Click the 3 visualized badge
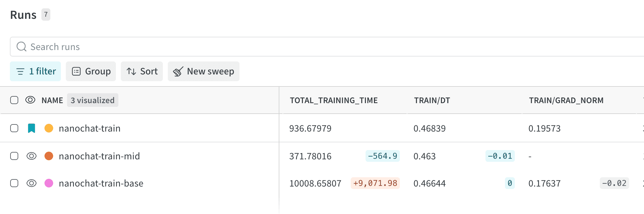This screenshot has width=644, height=214. click(93, 100)
